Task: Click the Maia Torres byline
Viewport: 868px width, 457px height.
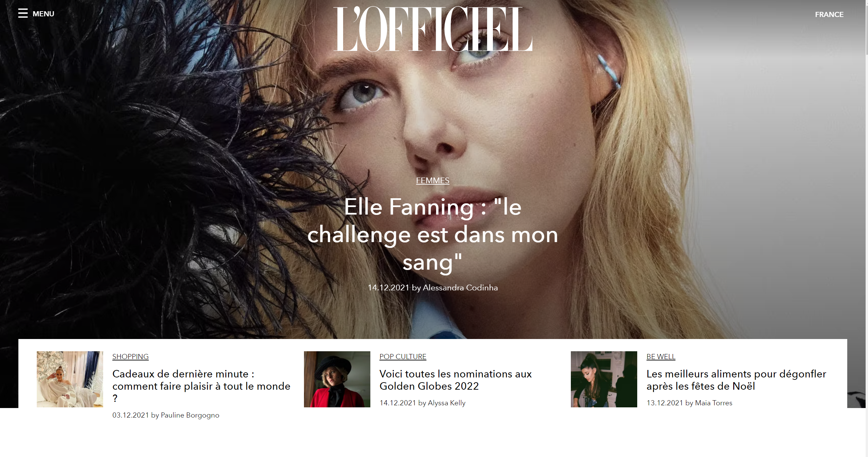Action: point(713,403)
